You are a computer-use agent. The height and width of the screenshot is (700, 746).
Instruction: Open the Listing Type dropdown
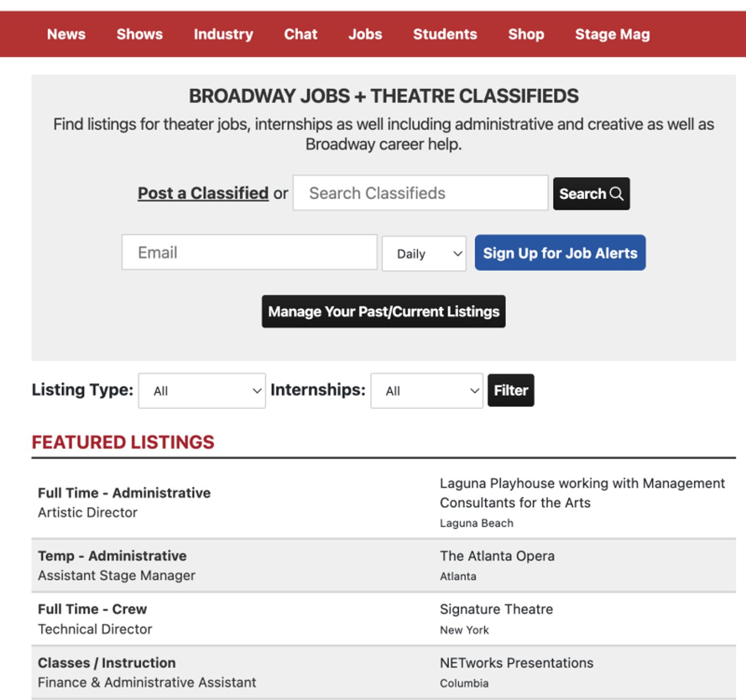click(x=202, y=390)
